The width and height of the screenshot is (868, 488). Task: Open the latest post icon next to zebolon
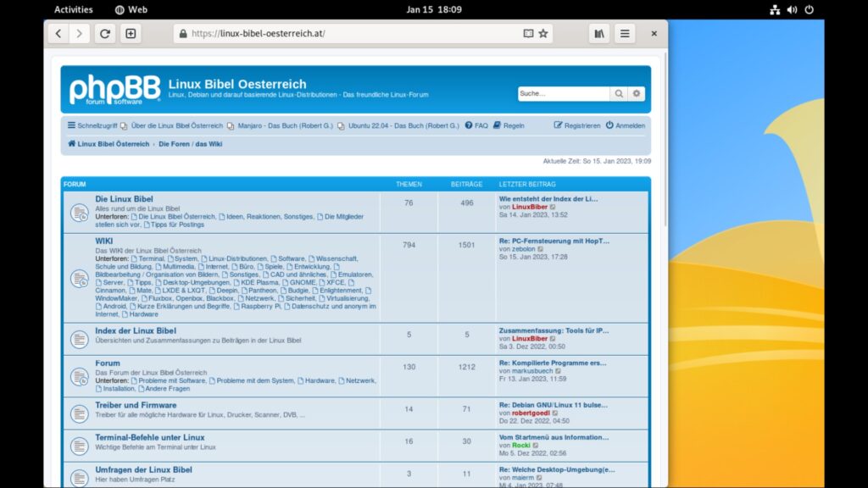[x=540, y=249]
